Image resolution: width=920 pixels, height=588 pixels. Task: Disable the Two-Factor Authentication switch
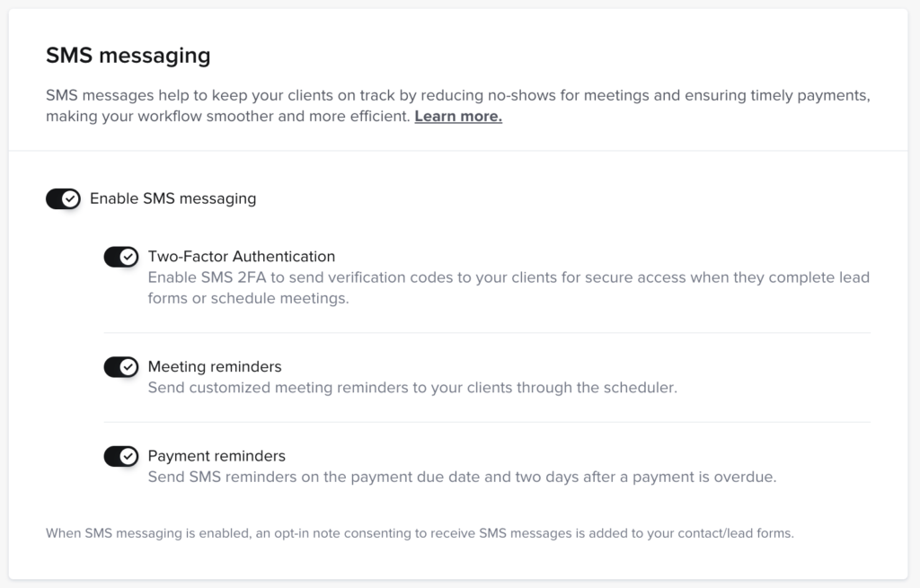coord(120,257)
